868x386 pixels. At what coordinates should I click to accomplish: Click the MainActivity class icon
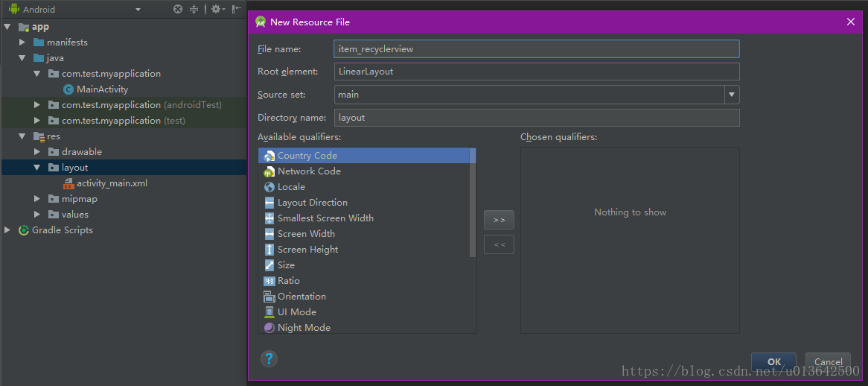tap(68, 89)
